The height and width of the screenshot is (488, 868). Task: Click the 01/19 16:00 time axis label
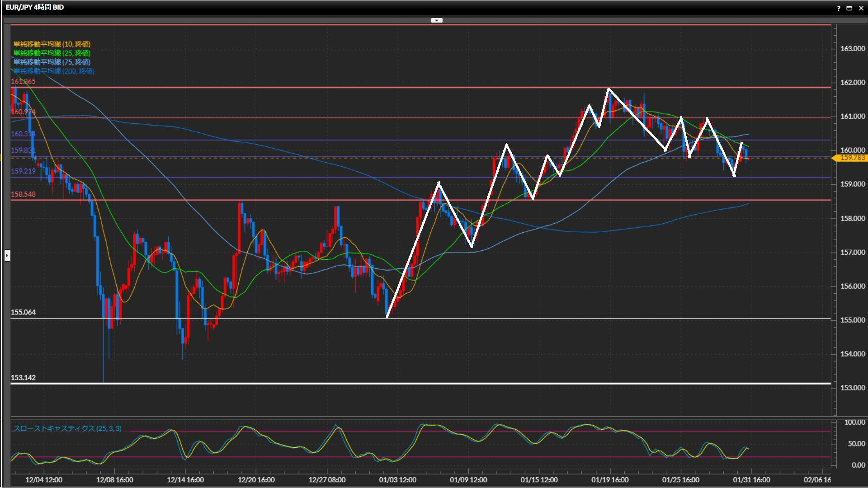coord(610,479)
